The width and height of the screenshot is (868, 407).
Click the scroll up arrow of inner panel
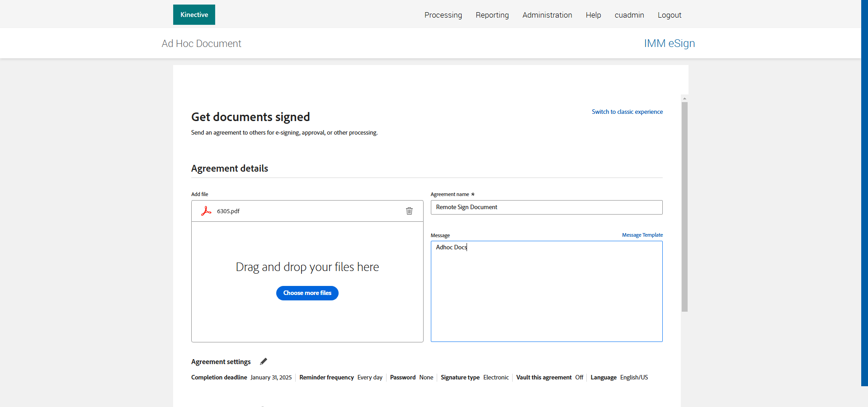684,98
